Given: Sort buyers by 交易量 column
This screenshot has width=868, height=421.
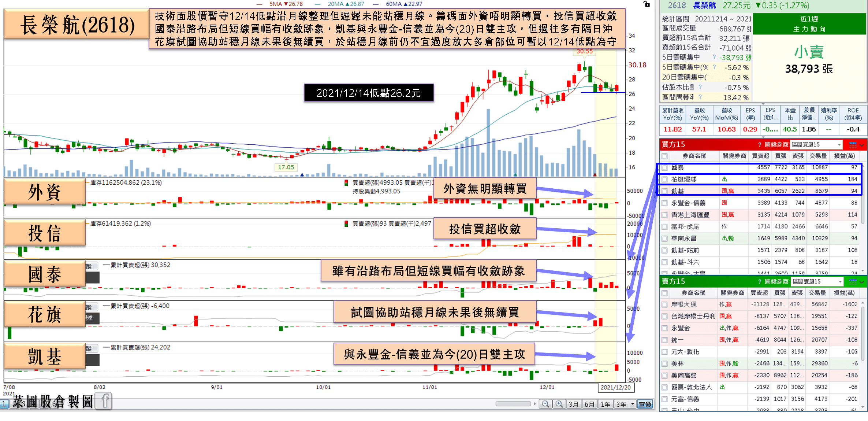Looking at the screenshot, I should (x=818, y=156).
